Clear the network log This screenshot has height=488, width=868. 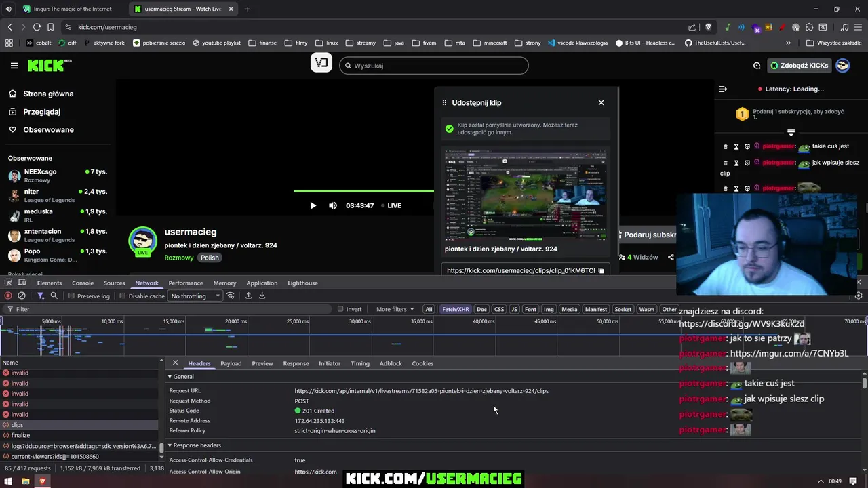22,296
